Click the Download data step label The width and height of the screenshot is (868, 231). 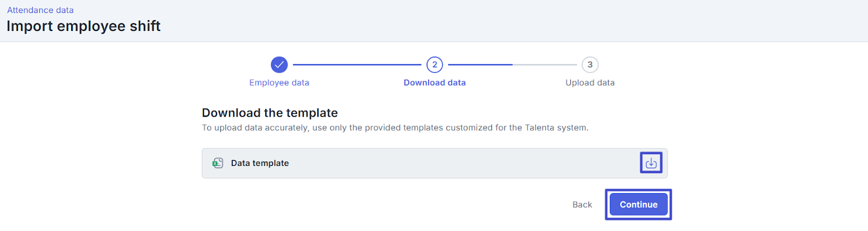435,82
